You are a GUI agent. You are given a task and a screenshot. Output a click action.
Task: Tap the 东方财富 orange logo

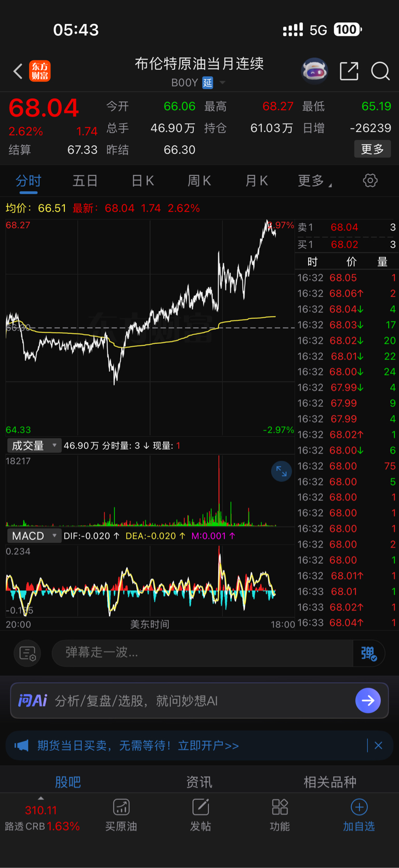(x=40, y=71)
